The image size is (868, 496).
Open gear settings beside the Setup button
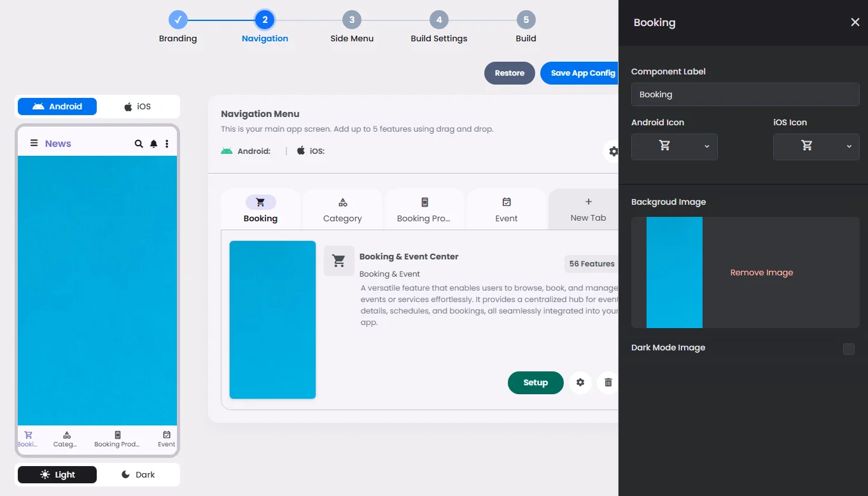pyautogui.click(x=580, y=383)
